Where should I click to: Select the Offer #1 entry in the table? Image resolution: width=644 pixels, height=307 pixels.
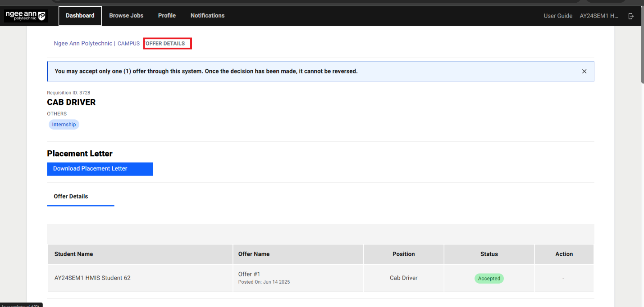click(249, 274)
